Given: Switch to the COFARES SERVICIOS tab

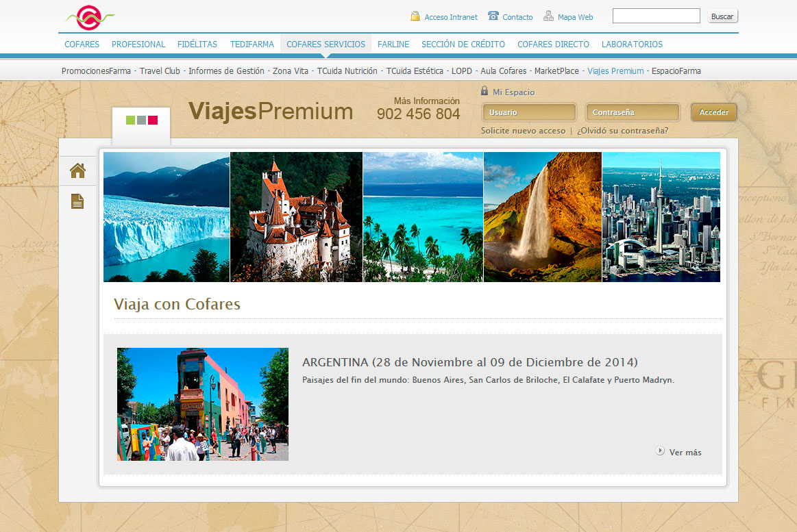Looking at the screenshot, I should click(326, 43).
